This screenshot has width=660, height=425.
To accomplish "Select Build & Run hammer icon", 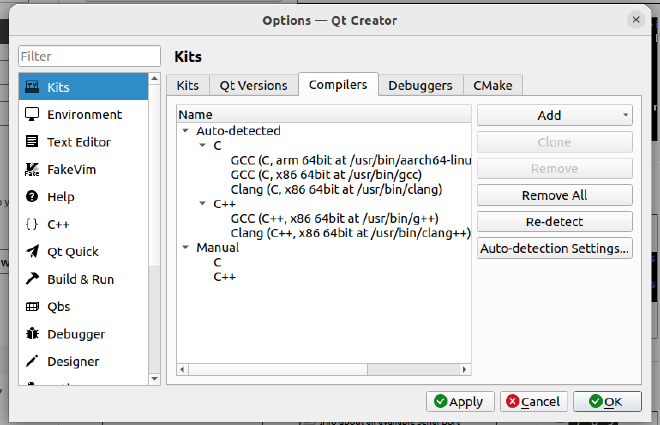I will tap(32, 279).
